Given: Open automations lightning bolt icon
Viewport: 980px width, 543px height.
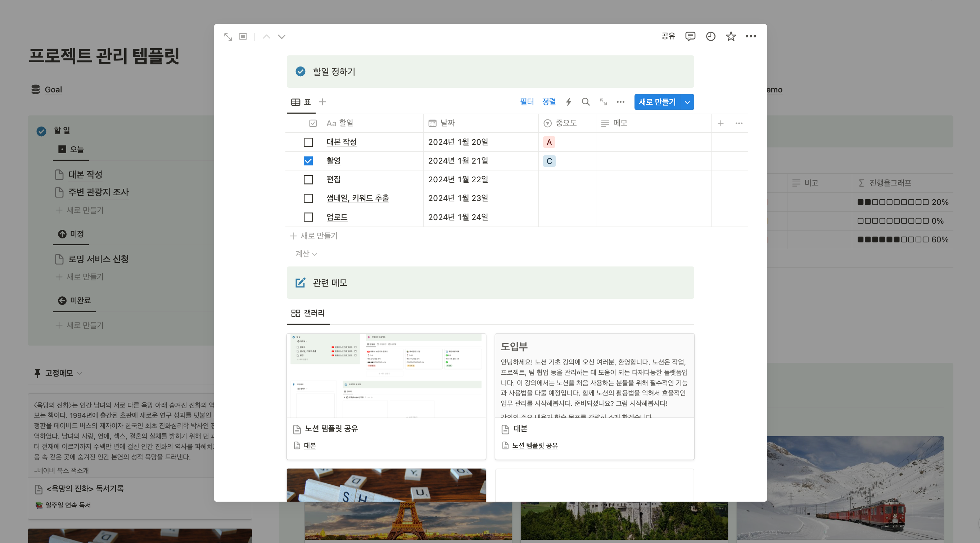Looking at the screenshot, I should (x=568, y=102).
